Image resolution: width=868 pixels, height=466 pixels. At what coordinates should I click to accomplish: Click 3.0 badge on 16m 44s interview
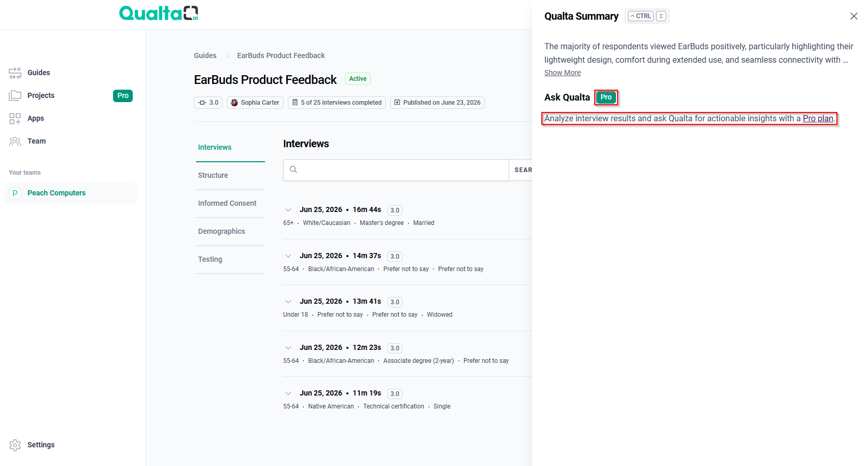(x=395, y=210)
